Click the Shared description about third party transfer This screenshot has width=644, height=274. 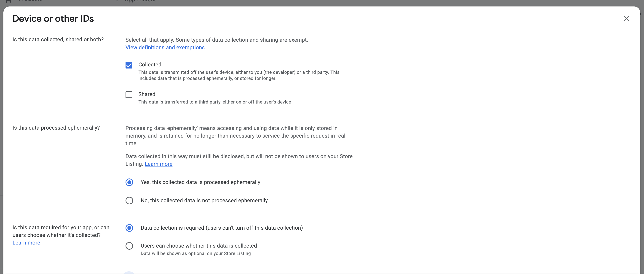[x=215, y=102]
